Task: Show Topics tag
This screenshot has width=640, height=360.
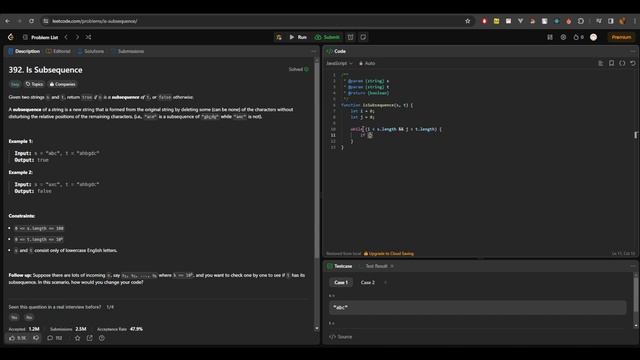Action: [34, 84]
